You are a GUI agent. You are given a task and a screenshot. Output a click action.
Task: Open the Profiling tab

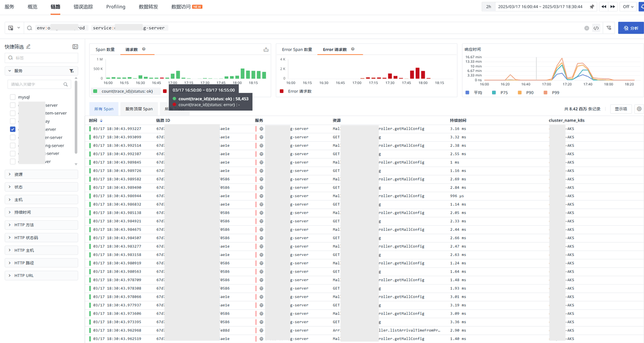click(x=116, y=7)
